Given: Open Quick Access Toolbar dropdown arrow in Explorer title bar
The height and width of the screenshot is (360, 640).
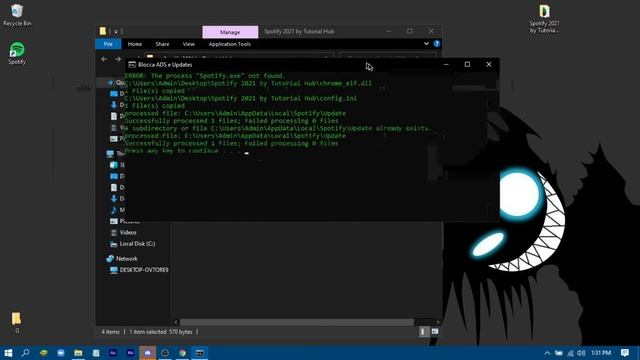Looking at the screenshot, I should point(116,31).
